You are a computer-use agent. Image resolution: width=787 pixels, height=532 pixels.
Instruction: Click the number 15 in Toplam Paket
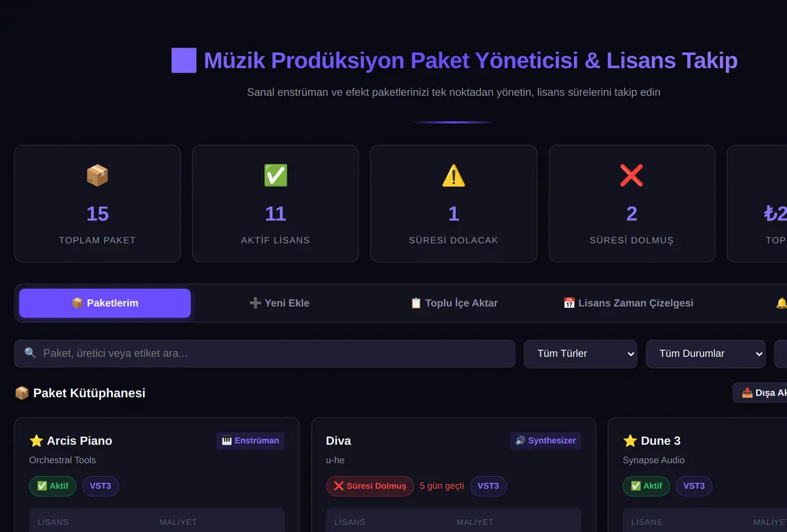click(x=97, y=214)
